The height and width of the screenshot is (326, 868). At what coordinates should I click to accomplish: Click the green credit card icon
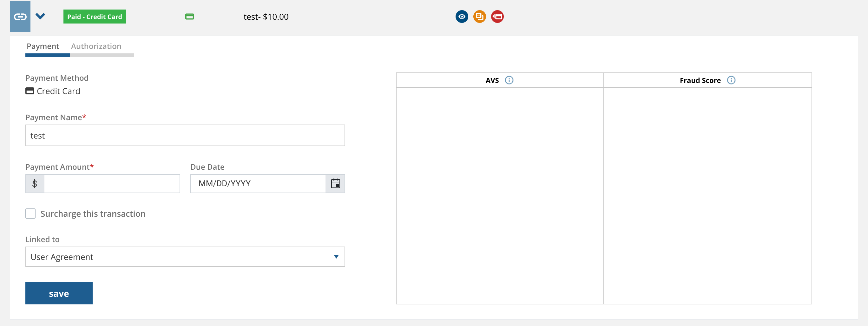pyautogui.click(x=190, y=17)
